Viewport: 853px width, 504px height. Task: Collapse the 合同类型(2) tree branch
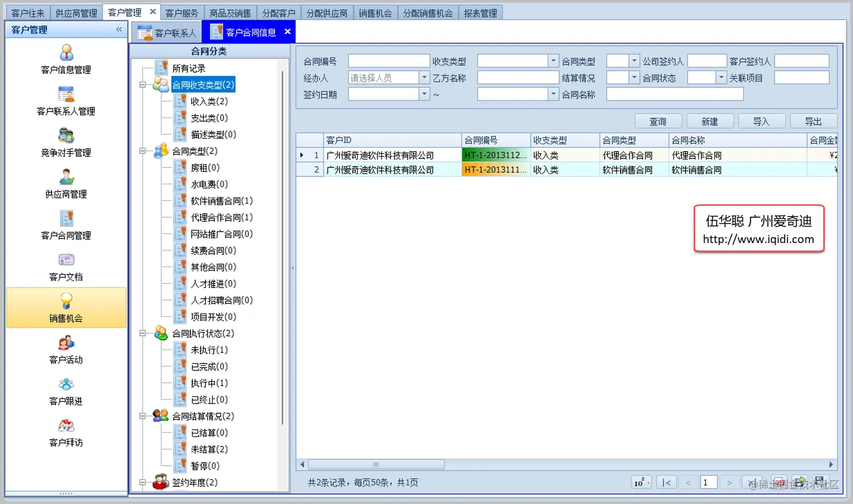(x=143, y=151)
